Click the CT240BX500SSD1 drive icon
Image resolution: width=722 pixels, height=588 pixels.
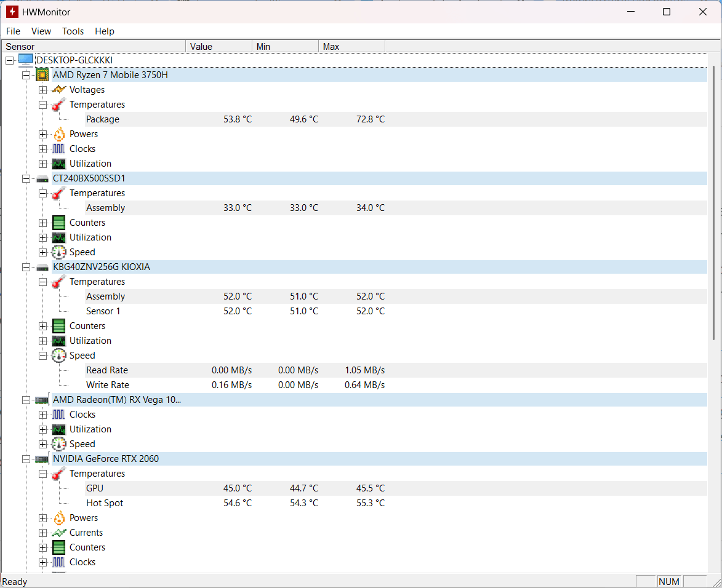pyautogui.click(x=42, y=178)
